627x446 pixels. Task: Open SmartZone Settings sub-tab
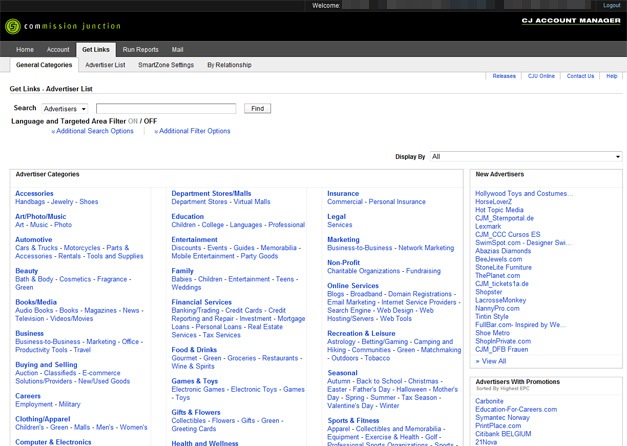(x=166, y=65)
